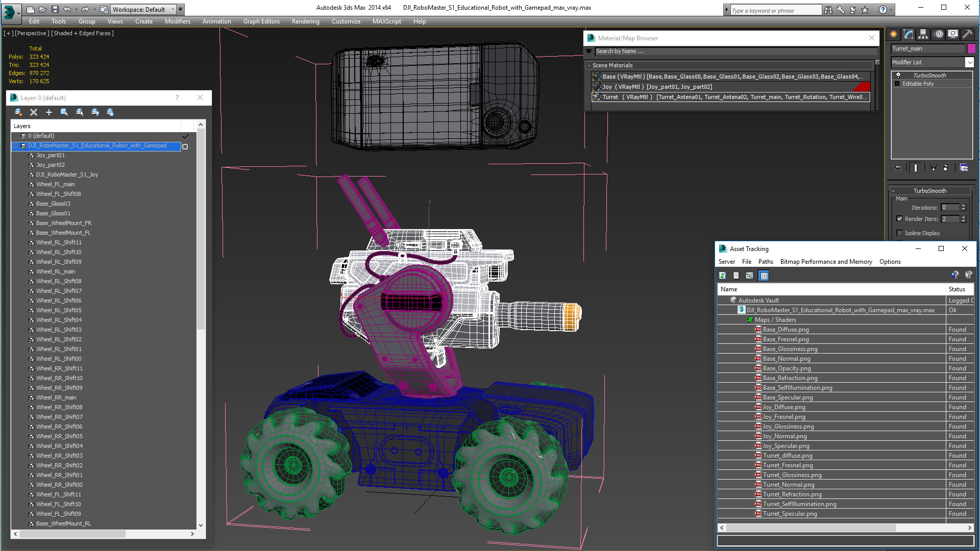Image resolution: width=980 pixels, height=551 pixels.
Task: Open the Material/Map Browser options arrow
Action: (589, 52)
